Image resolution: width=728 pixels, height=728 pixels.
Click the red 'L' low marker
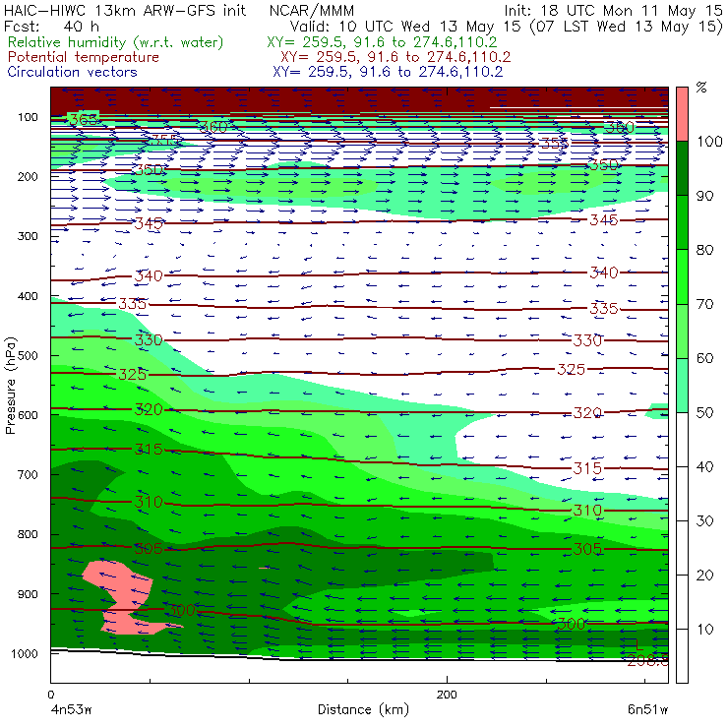(638, 644)
